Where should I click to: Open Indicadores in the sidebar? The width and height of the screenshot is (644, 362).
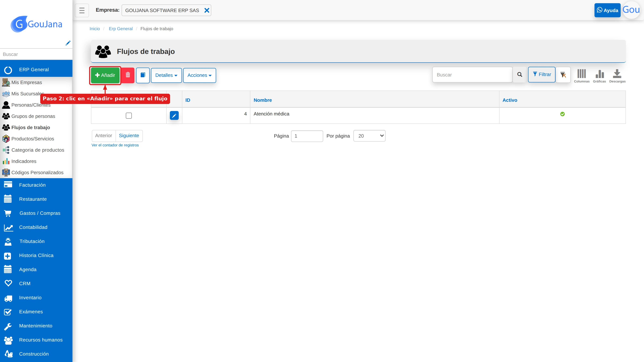click(24, 161)
